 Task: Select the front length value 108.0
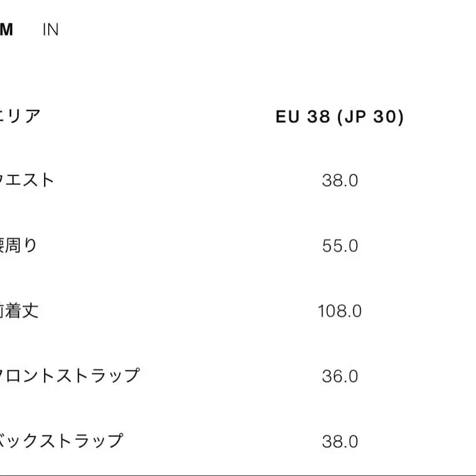tap(340, 311)
